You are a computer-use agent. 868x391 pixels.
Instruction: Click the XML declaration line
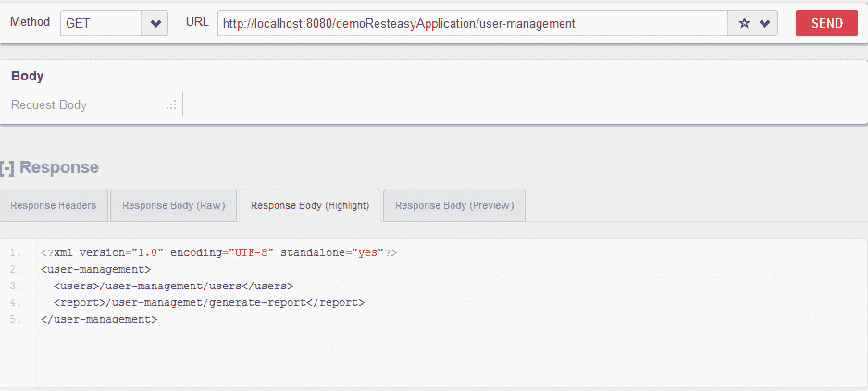(x=218, y=252)
